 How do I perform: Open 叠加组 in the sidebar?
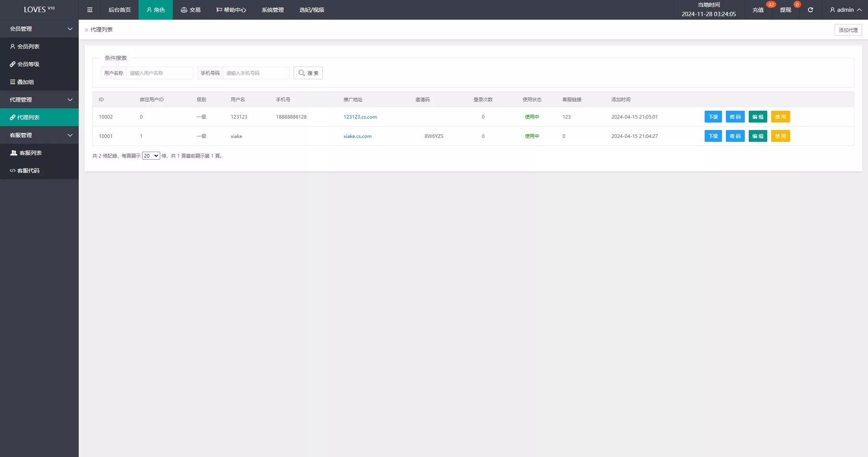(22, 82)
